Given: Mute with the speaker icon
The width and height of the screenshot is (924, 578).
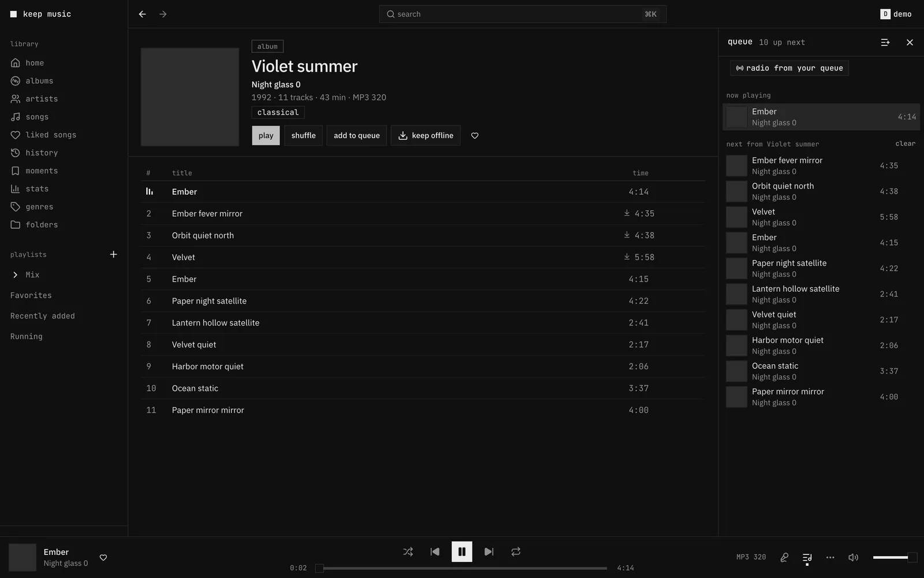Looking at the screenshot, I should (853, 557).
